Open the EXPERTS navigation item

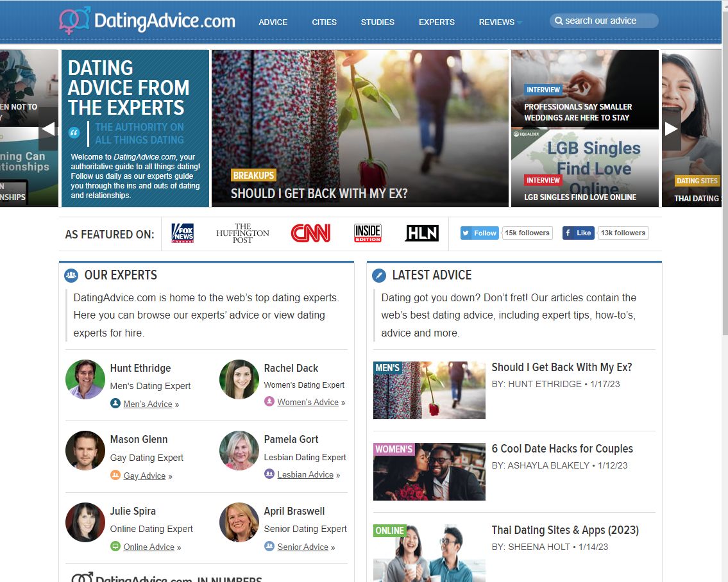coord(437,22)
